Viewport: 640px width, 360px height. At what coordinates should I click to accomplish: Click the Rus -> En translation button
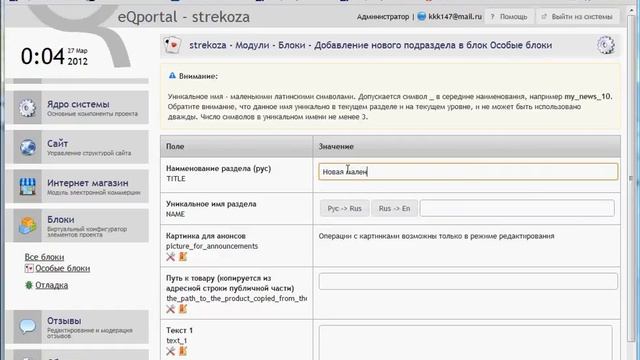[x=394, y=208]
